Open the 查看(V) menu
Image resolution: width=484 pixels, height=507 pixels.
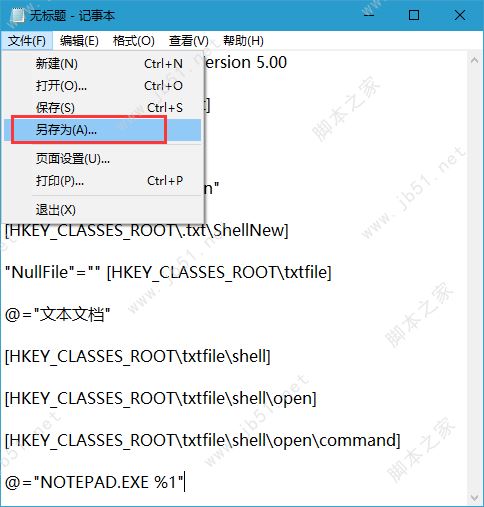click(x=189, y=41)
